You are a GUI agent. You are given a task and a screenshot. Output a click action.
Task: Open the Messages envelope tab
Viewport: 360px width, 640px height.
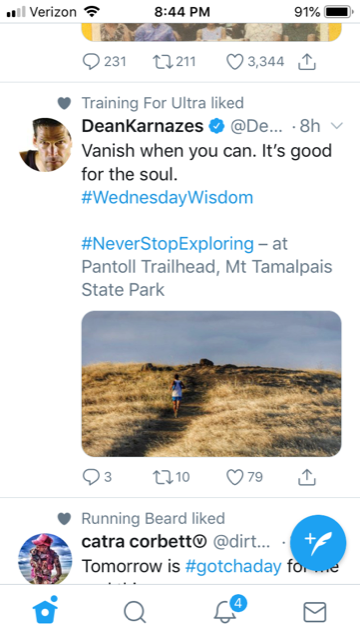(x=315, y=612)
